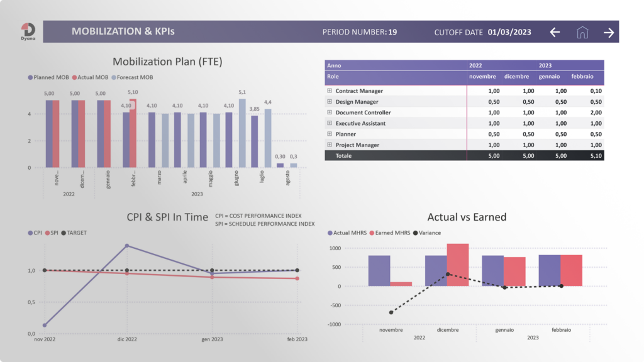Click the Actual MOB bar labeled 5,10

(x=133, y=133)
